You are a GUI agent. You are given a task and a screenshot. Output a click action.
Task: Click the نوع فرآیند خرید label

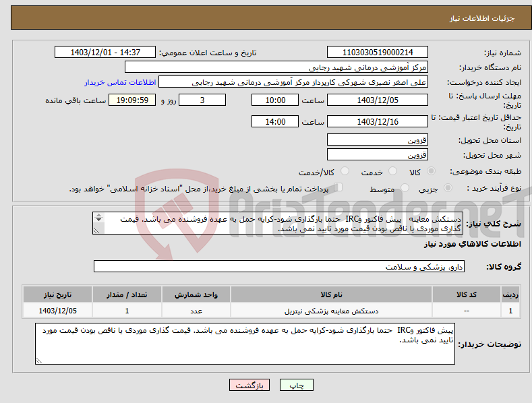tap(494, 188)
